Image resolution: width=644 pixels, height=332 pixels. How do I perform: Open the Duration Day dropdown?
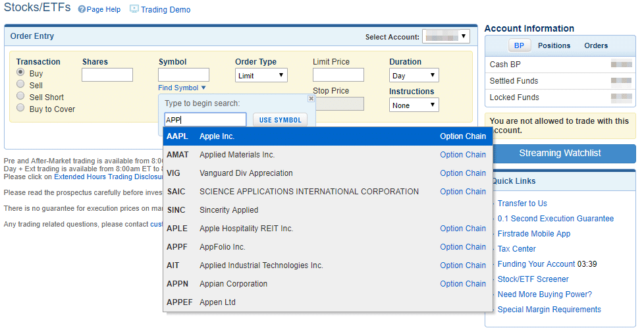coord(414,75)
